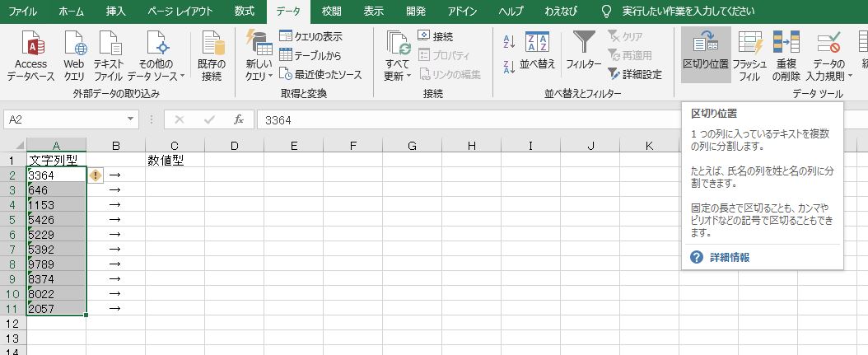This screenshot has width=868, height=355.
Task: Toggle the Filter (フィルター) funnel
Action: [583, 51]
